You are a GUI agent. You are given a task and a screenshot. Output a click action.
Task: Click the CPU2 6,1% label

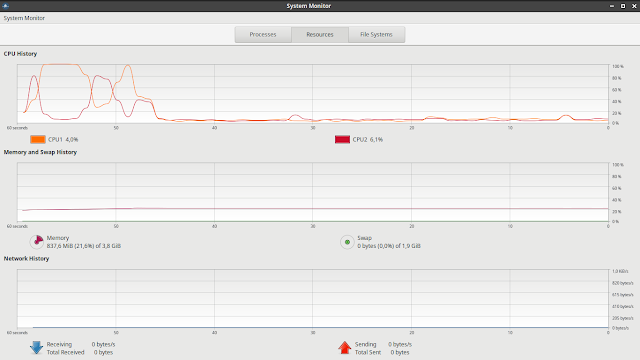368,140
